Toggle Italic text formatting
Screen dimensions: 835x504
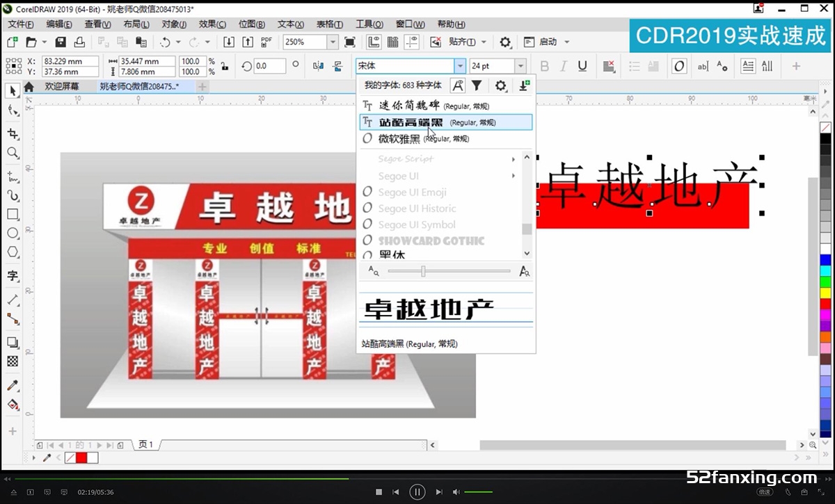563,66
